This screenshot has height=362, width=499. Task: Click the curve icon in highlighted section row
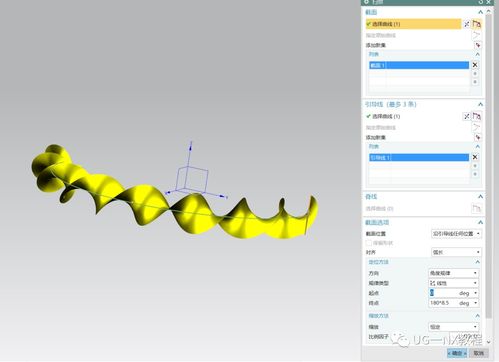477,24
